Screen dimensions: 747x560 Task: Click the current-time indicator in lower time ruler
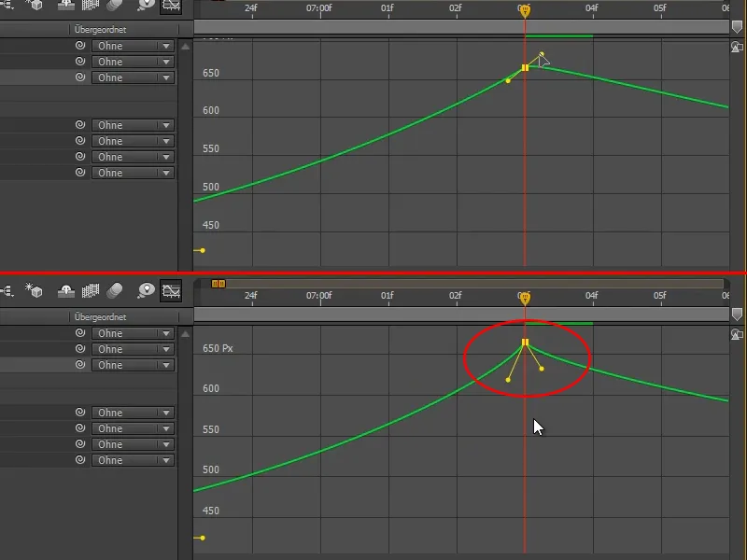click(525, 298)
